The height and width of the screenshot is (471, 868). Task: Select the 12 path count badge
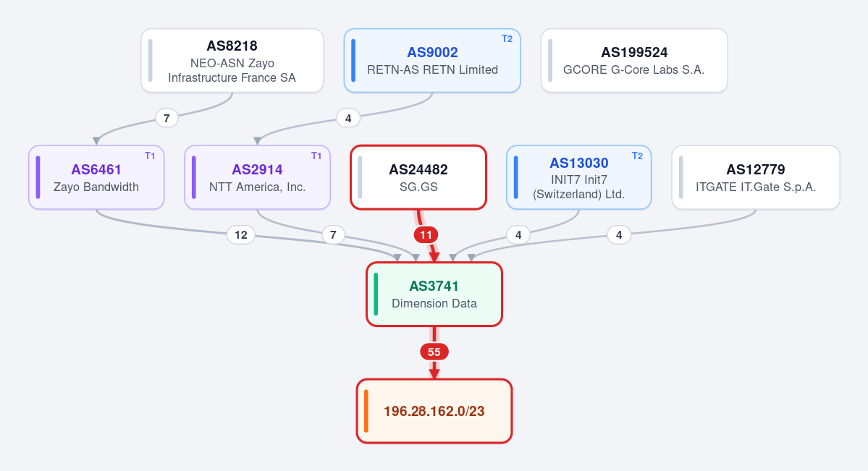(241, 235)
